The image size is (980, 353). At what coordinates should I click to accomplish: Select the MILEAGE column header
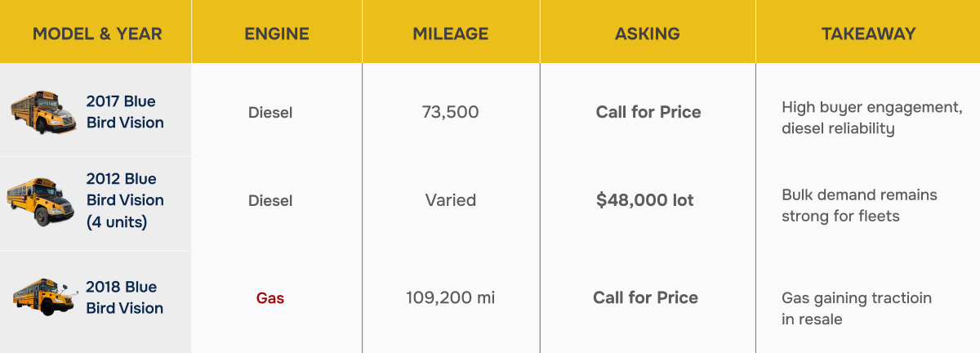pyautogui.click(x=451, y=34)
